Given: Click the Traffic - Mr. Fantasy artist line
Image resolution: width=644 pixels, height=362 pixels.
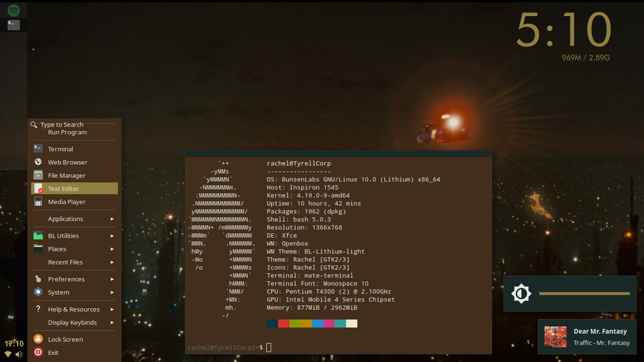Looking at the screenshot, I should click(602, 343).
